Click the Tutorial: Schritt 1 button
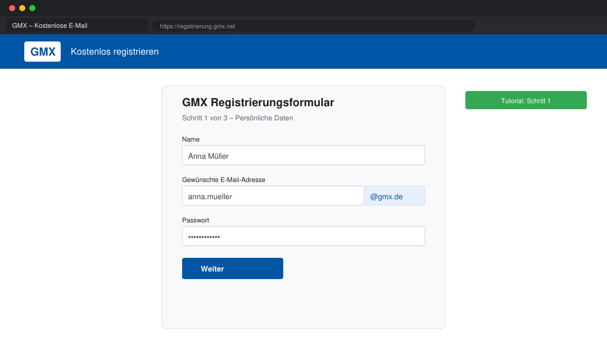The width and height of the screenshot is (607, 364). point(526,100)
